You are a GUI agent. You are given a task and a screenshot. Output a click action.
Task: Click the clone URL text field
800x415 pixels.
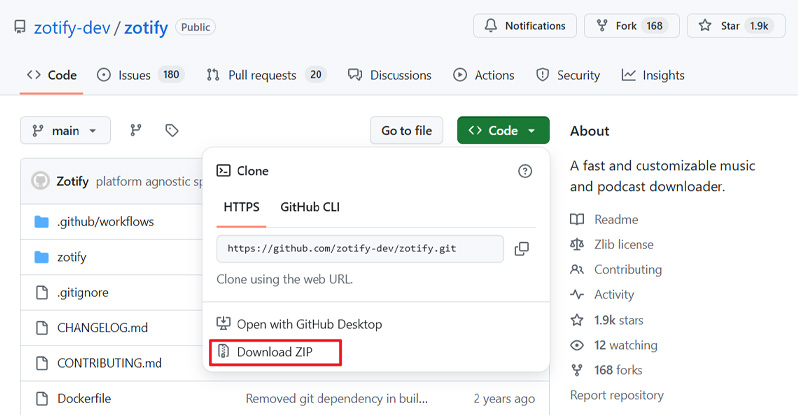(360, 249)
